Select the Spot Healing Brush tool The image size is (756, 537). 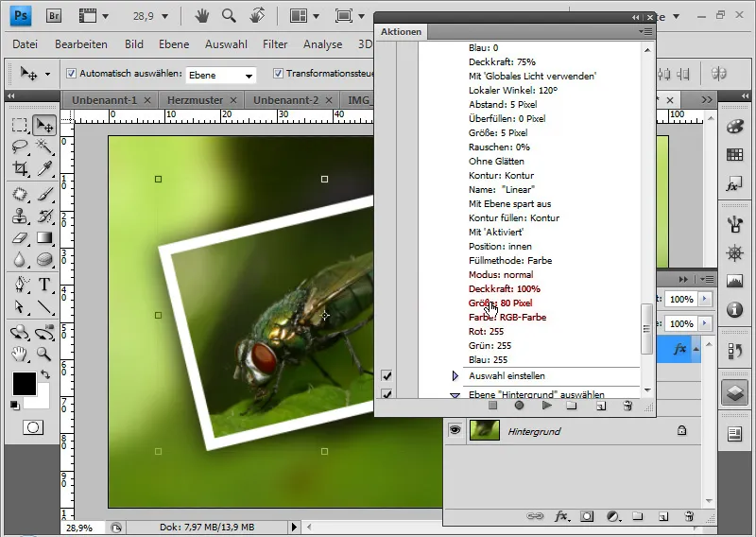19,194
